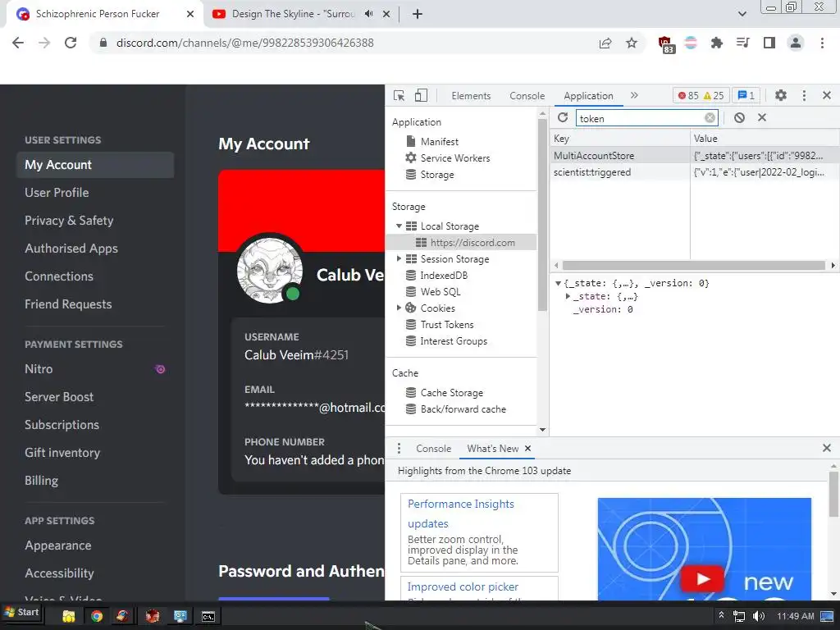The image size is (840, 630).
Task: Open the tab search dropdown arrow
Action: (x=742, y=14)
